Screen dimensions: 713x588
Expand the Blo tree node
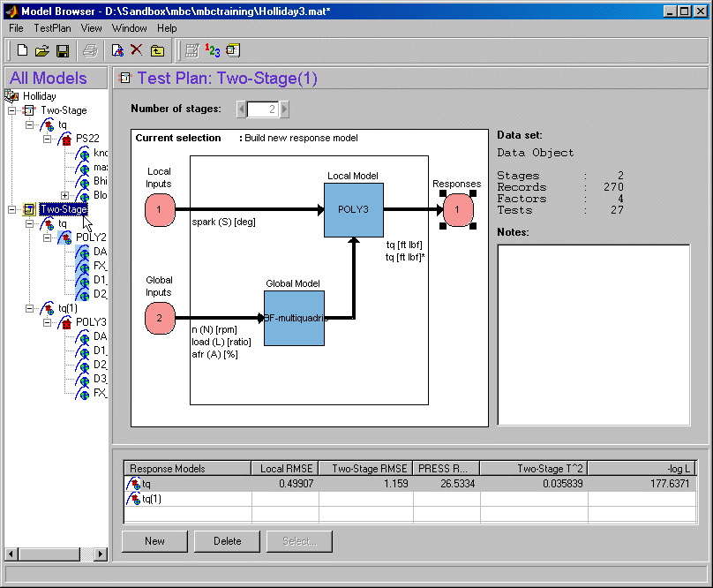click(65, 195)
